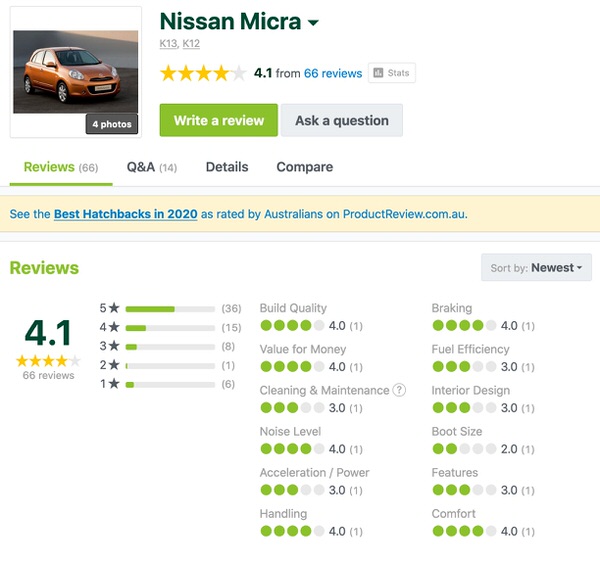Click the (15) four-star review count
Screen dimensions: 600x563
coord(231,328)
